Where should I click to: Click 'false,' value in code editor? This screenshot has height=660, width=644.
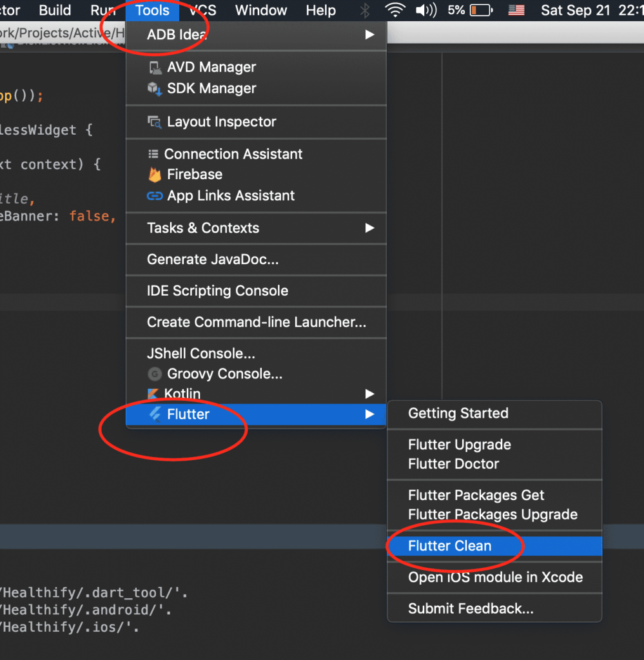pyautogui.click(x=93, y=217)
